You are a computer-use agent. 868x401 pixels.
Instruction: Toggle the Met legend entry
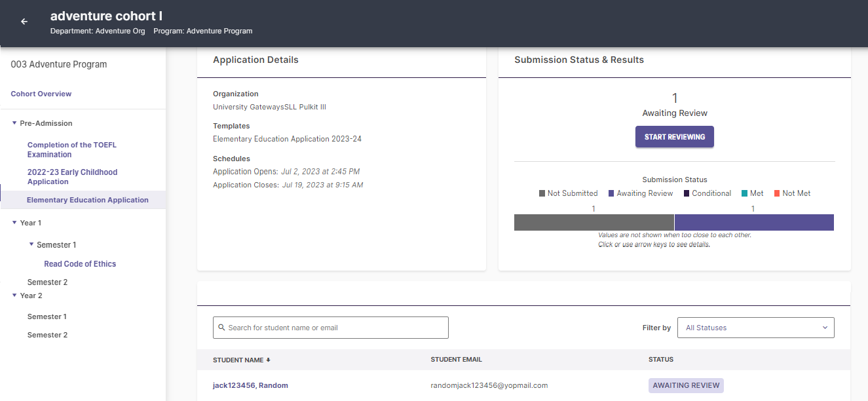(x=753, y=193)
